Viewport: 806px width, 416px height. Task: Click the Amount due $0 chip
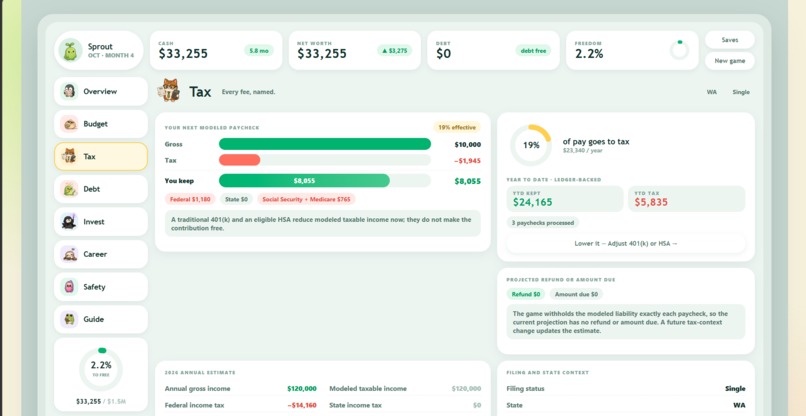click(576, 294)
